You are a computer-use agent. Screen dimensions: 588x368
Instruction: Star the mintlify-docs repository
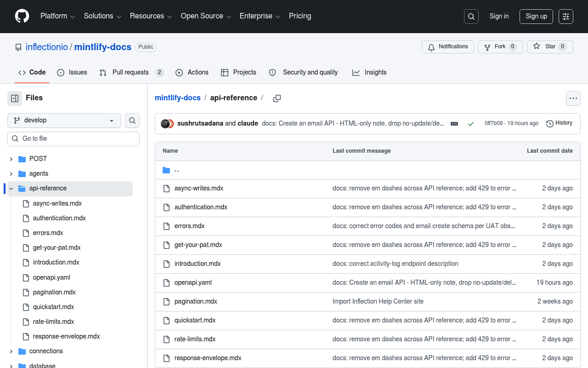(550, 47)
